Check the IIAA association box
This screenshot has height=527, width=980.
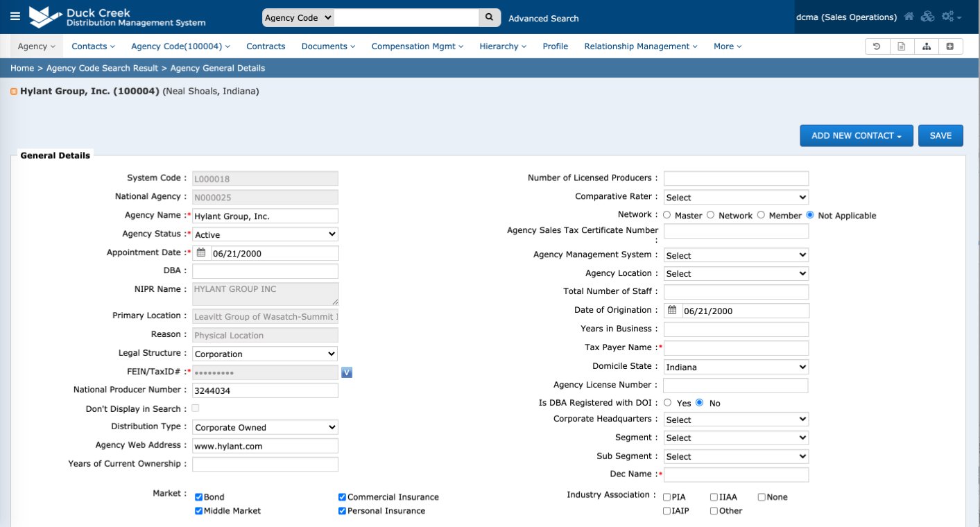click(x=714, y=497)
